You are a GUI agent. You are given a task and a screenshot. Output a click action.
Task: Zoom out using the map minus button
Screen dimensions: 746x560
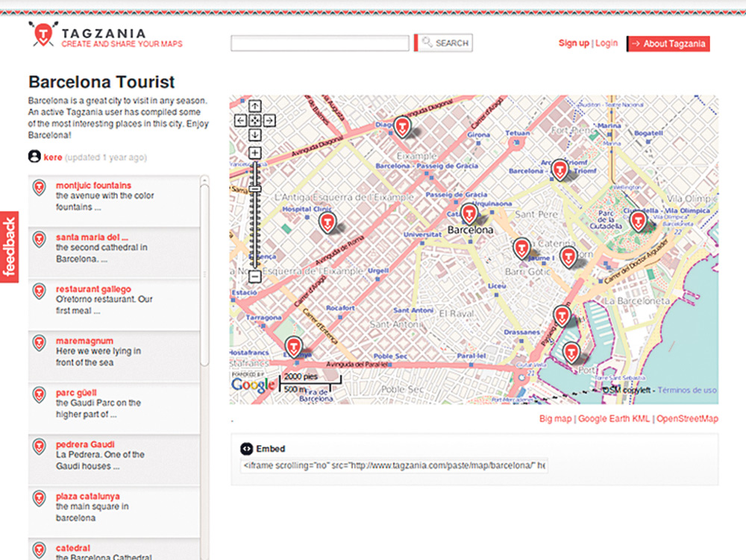click(254, 277)
